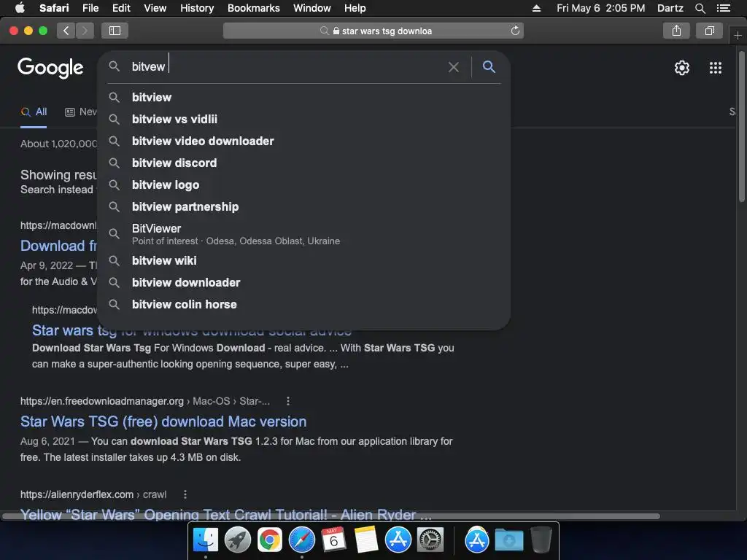The width and height of the screenshot is (747, 560).
Task: Clear the Google search box with X
Action: tap(454, 67)
